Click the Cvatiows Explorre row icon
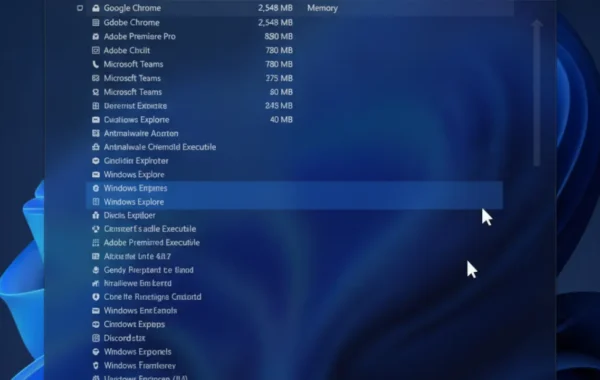The image size is (600, 380). [x=96, y=120]
